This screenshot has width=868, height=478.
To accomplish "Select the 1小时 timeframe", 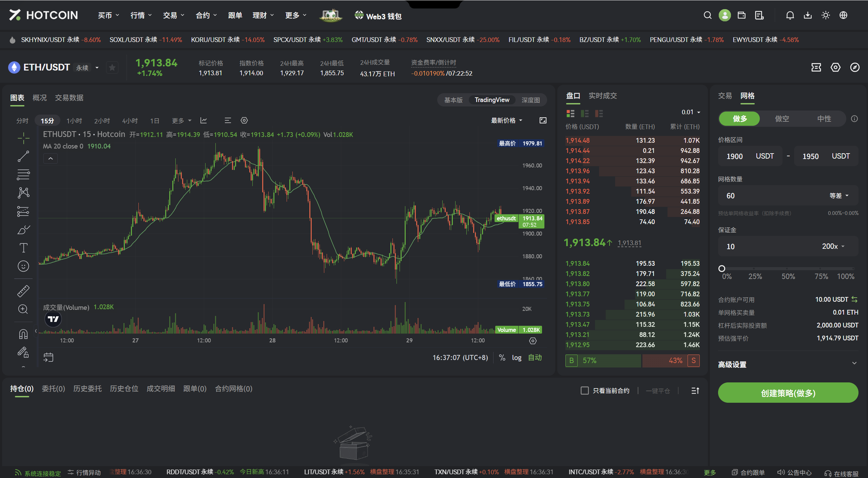I will pyautogui.click(x=74, y=121).
